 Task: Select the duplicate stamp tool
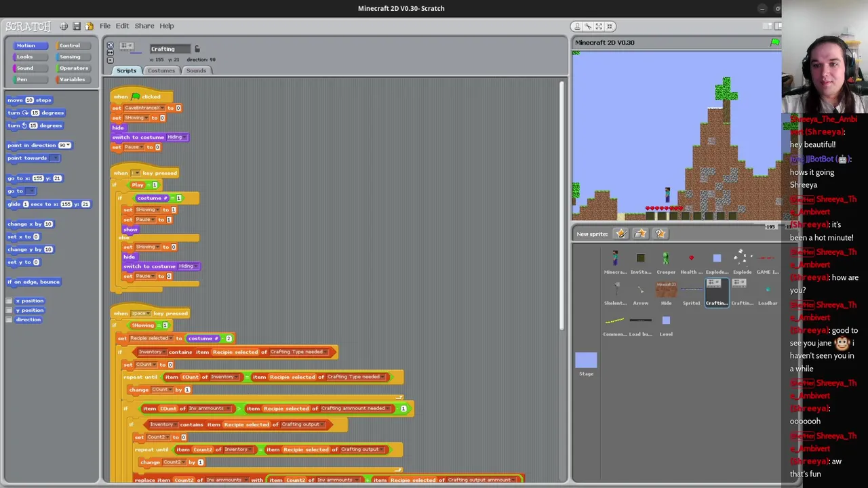coord(577,26)
